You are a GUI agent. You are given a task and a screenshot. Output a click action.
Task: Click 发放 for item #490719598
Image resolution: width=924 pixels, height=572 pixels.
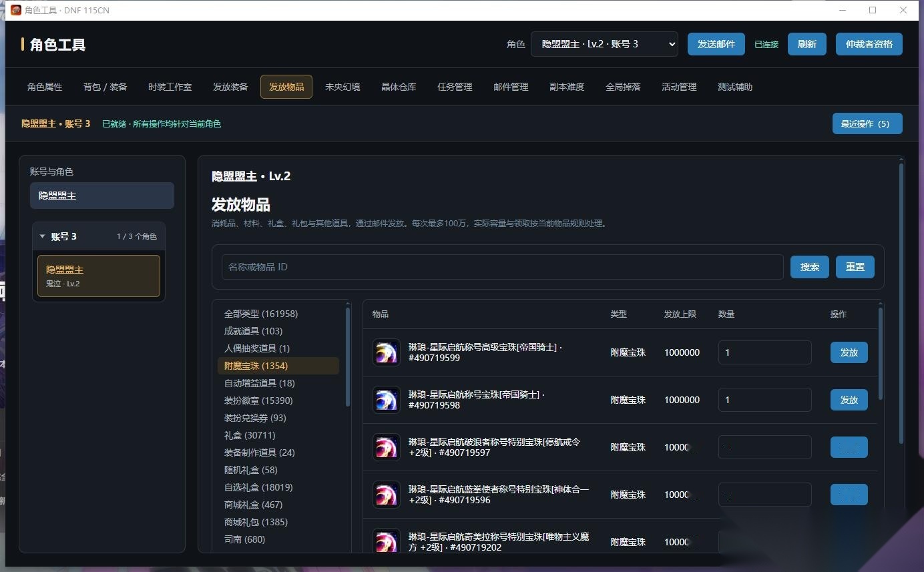[x=849, y=400]
